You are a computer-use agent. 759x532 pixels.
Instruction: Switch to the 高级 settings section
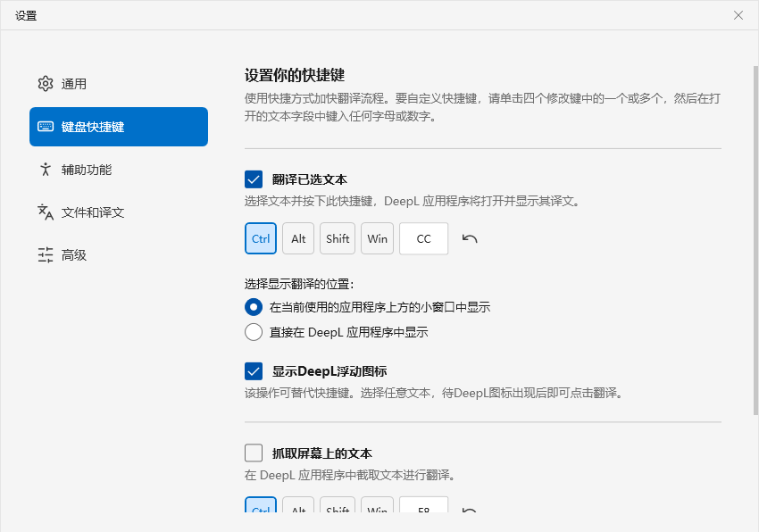(76, 254)
